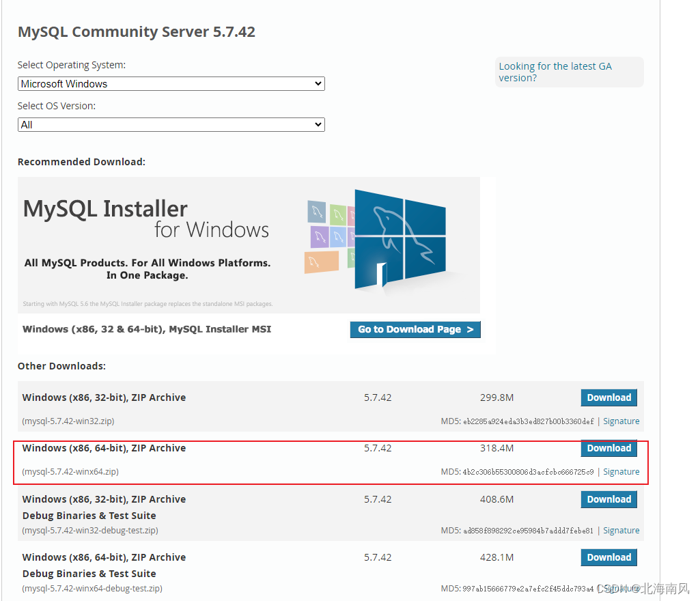Image resolution: width=700 pixels, height=601 pixels.
Task: Click 'Windows (x86, 64-bit), ZIP Archive' title with 318.4M
Action: coord(104,448)
